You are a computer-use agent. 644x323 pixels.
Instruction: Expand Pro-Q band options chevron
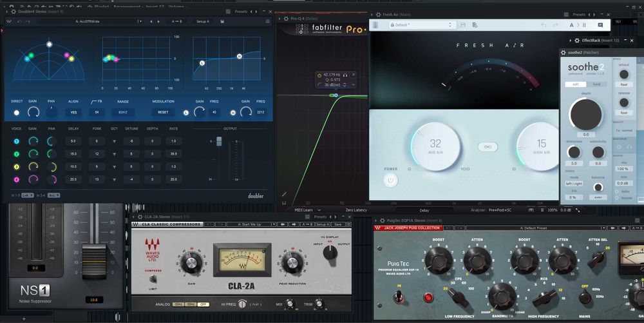pos(353,84)
